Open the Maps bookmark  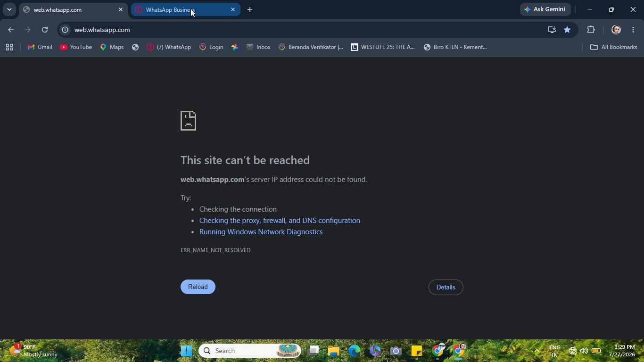(x=112, y=47)
